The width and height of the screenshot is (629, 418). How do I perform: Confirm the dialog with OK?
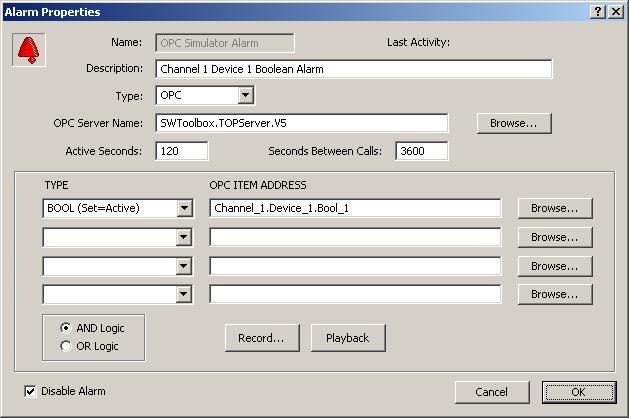tap(578, 392)
